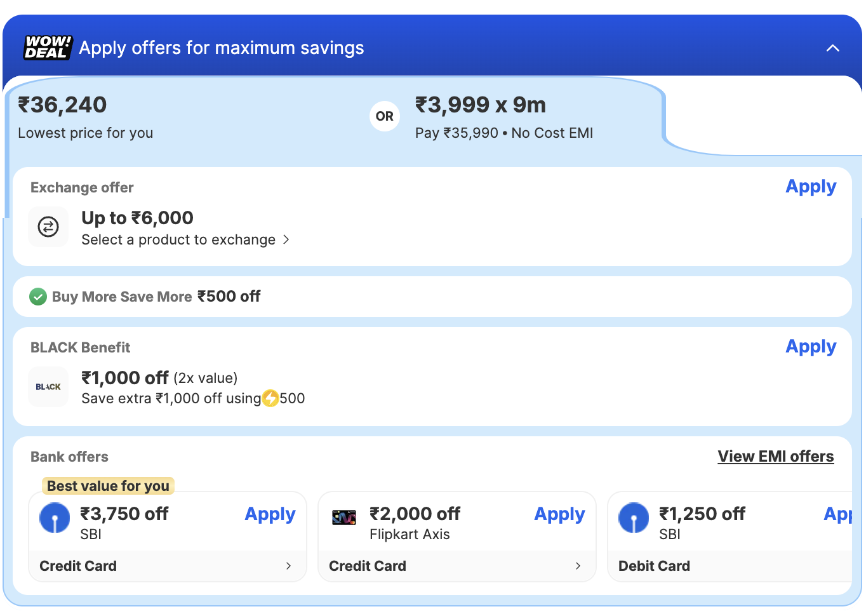Click the green Buy More Save More checkmark

pos(38,297)
